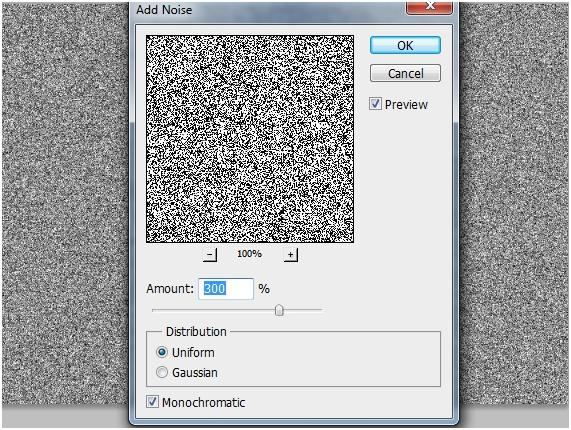
Task: Click the Add Noise title bar
Action: click(269, 10)
